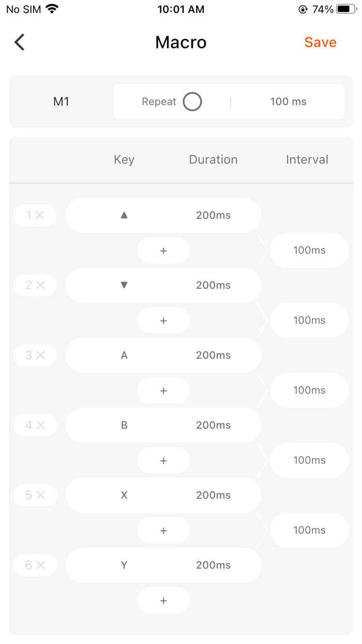Add a step below the up-arrow key
362x644 pixels.
pyautogui.click(x=163, y=251)
